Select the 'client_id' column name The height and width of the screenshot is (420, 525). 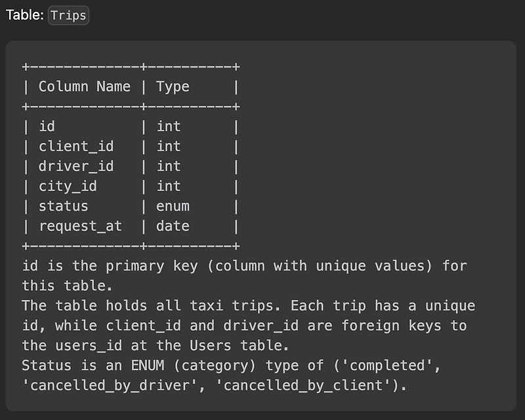(x=76, y=146)
